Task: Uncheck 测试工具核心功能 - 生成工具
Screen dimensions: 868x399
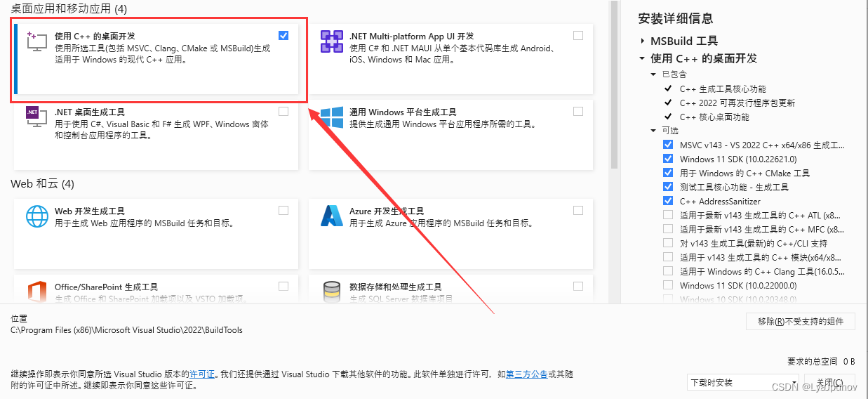Action: [668, 187]
